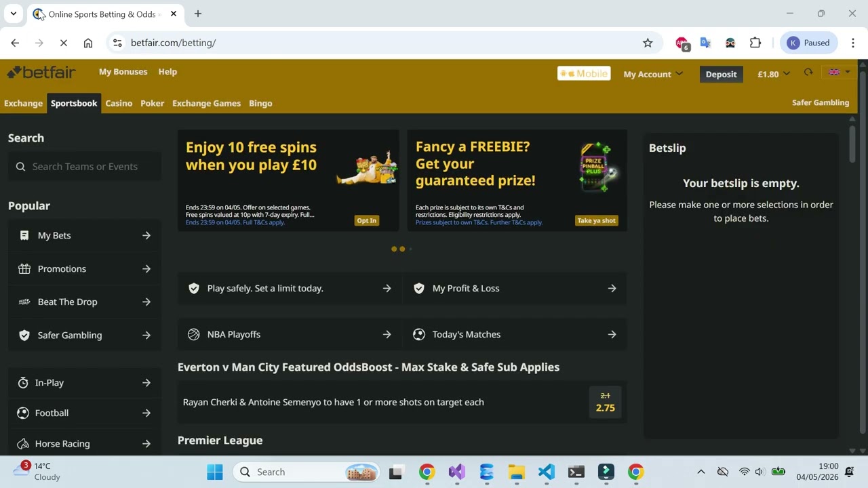Click the arrow on the Football row
The image size is (868, 488).
[x=146, y=413]
